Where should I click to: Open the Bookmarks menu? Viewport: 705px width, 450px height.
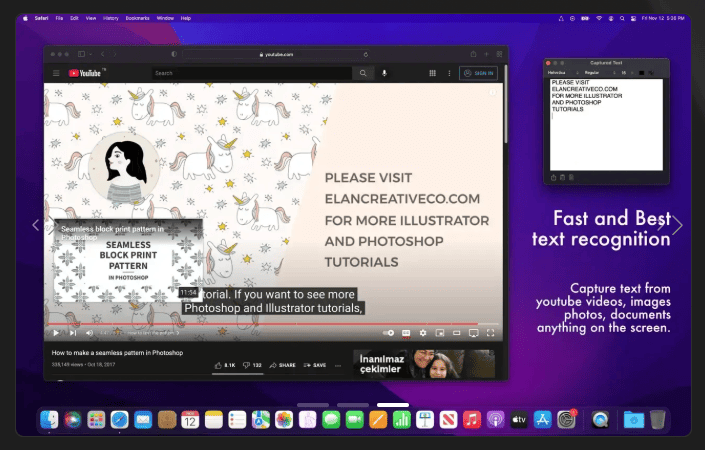point(137,18)
